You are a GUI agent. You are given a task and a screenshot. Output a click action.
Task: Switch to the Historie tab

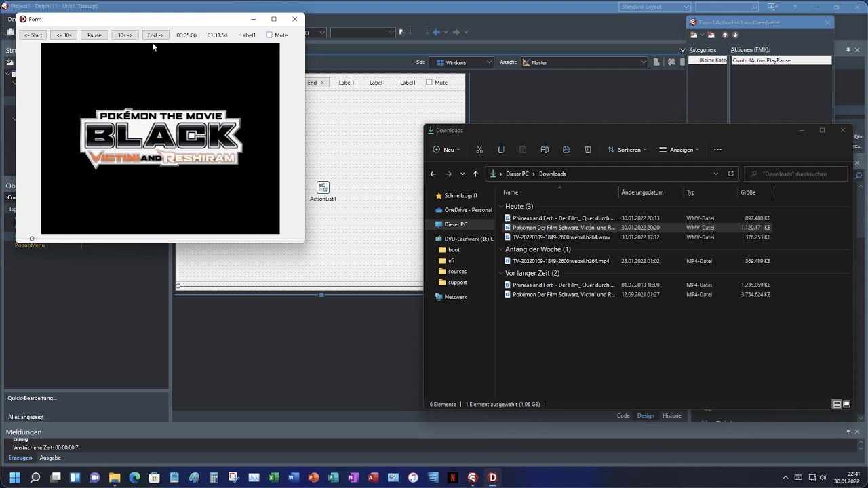[672, 415]
